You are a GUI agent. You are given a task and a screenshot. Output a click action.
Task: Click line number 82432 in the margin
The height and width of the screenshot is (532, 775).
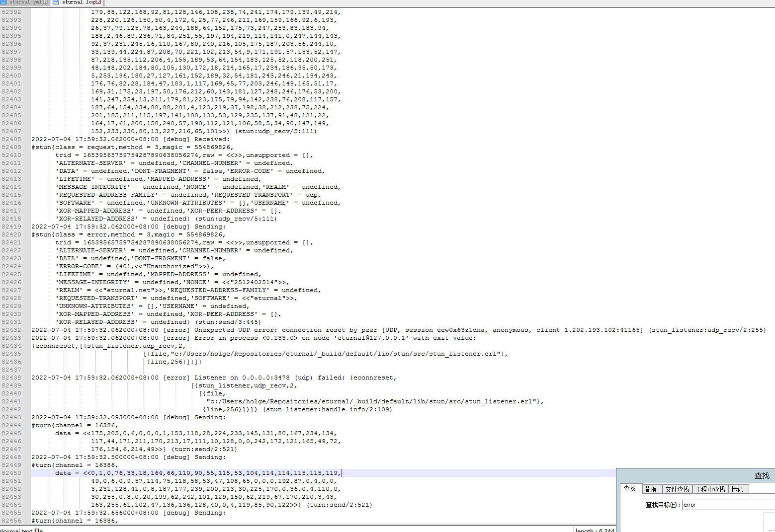(x=11, y=330)
